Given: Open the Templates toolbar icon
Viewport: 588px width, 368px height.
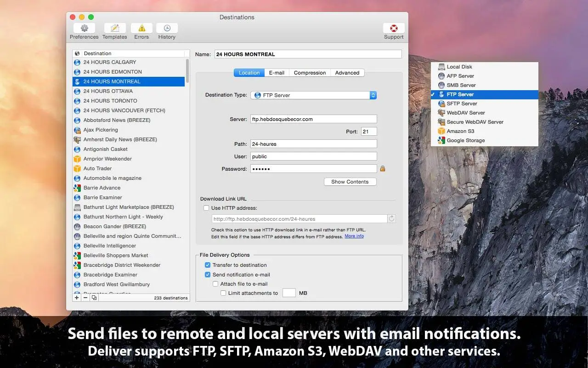Looking at the screenshot, I should pyautogui.click(x=114, y=29).
